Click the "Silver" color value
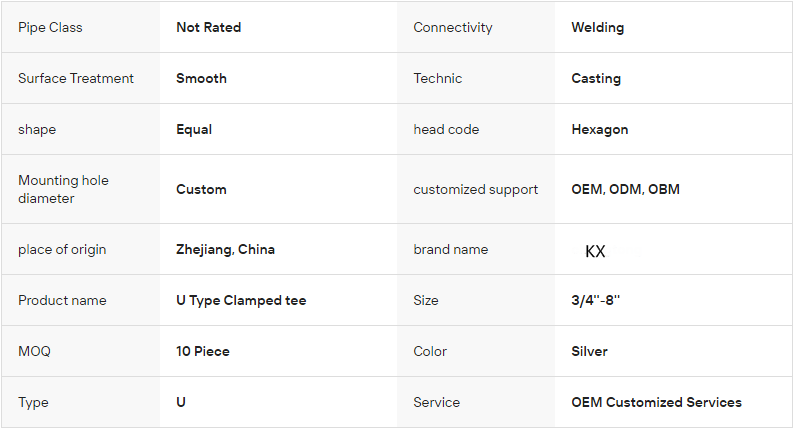Viewport: 795px width, 429px height. 589,351
